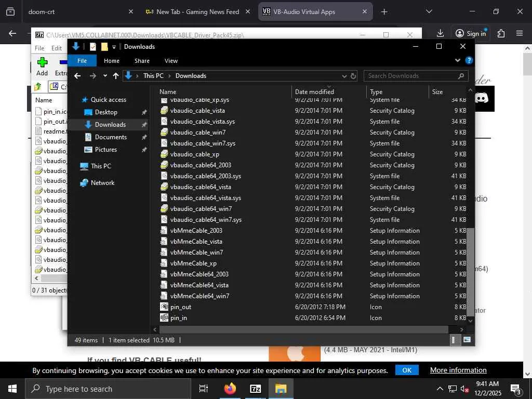Accept cookies with the OK button
Viewport: 532px width, 399px height.
point(407,370)
